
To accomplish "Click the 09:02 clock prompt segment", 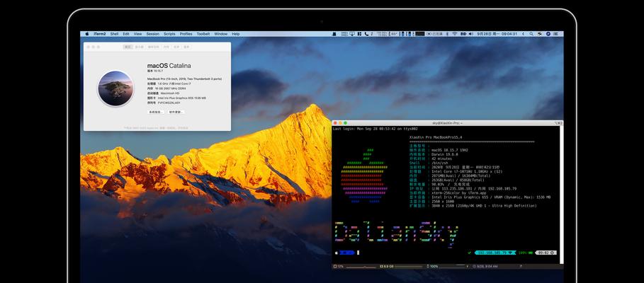I will [x=546, y=253].
